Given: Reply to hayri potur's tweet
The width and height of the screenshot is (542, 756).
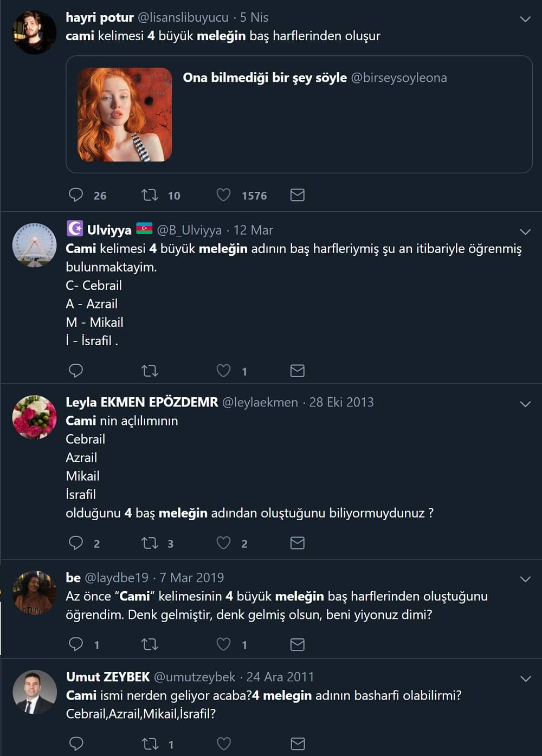Looking at the screenshot, I should tap(76, 195).
